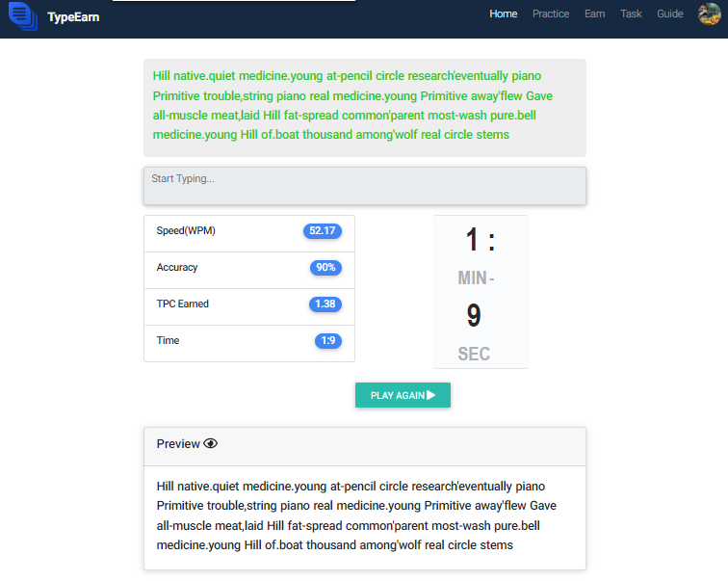Click the 1.38 TPC Earned badge
The height and width of the screenshot is (581, 728).
coord(325,304)
